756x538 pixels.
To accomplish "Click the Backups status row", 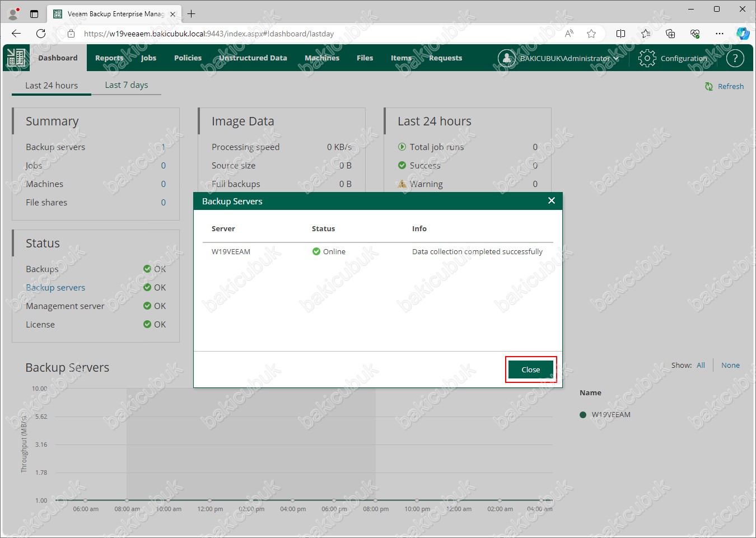I will (96, 269).
